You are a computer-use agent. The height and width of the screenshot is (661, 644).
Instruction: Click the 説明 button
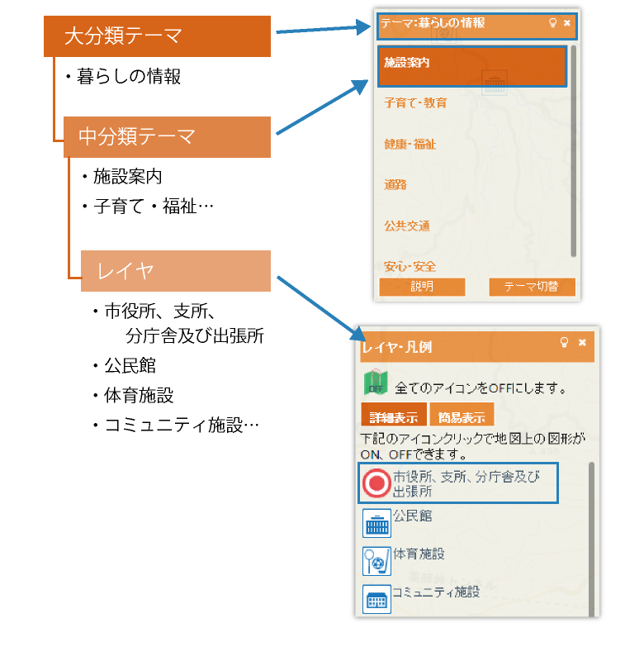point(422,287)
